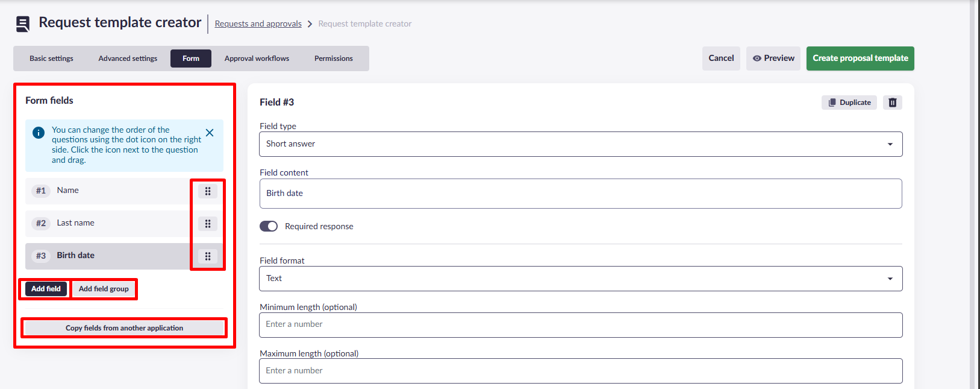Open the Field format dropdown

581,279
